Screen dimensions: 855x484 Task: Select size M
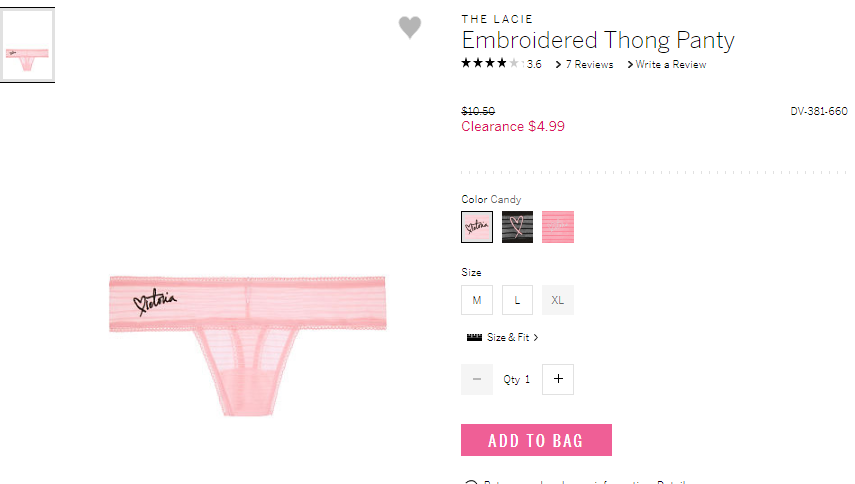click(477, 300)
